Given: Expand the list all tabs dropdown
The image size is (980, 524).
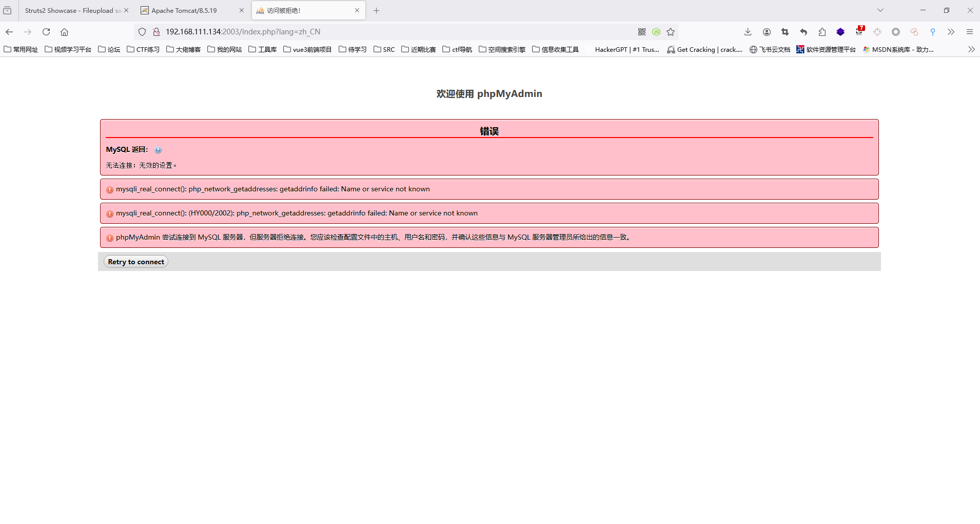Looking at the screenshot, I should (880, 10).
